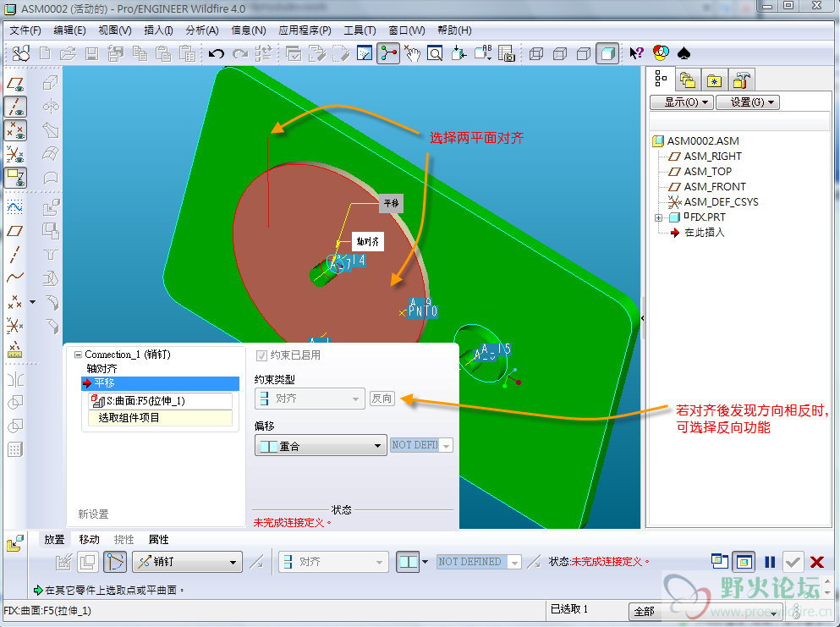Expand the FIX.PRT tree node

click(x=658, y=217)
